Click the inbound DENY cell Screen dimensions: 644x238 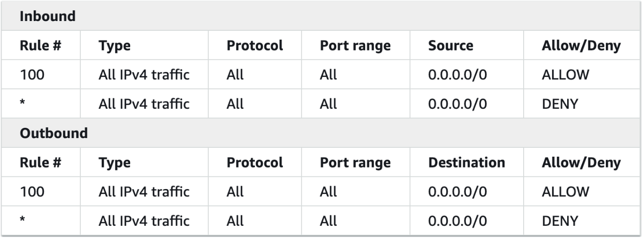click(x=560, y=104)
